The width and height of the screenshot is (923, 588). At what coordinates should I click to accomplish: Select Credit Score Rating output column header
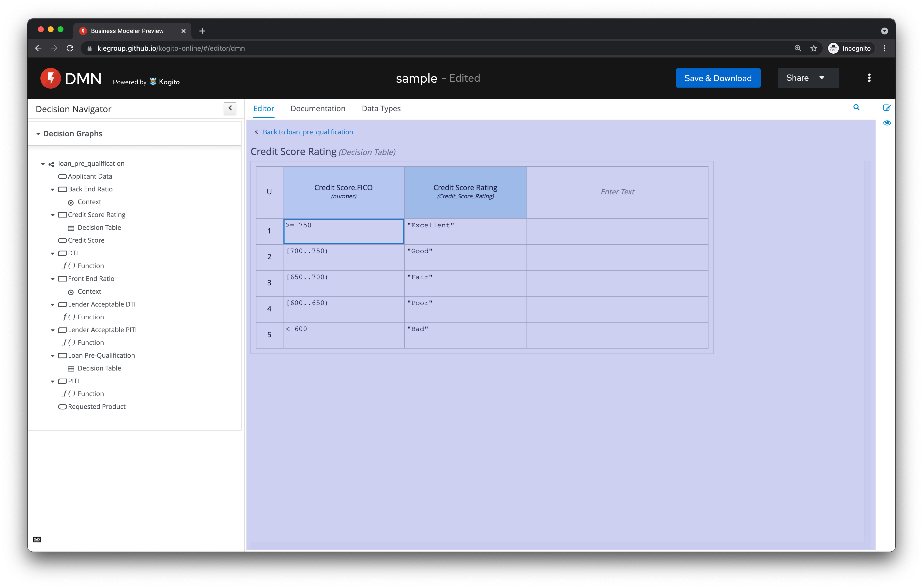tap(465, 192)
